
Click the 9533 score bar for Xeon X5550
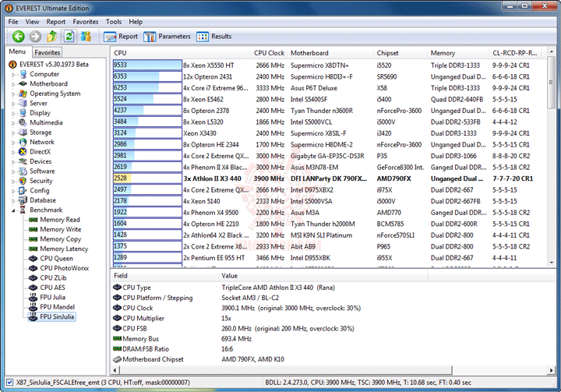tap(147, 65)
